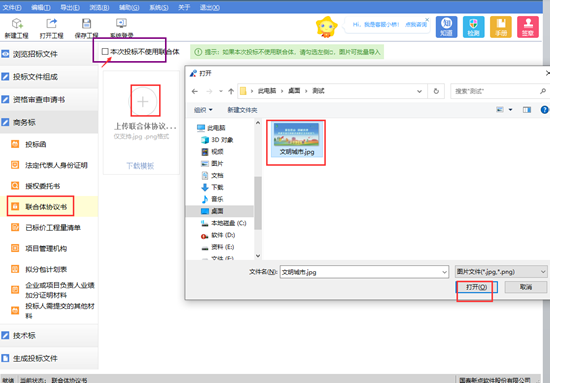Check 本次投标不使用联合体 checkbox
The width and height of the screenshot is (576, 384).
tap(105, 51)
